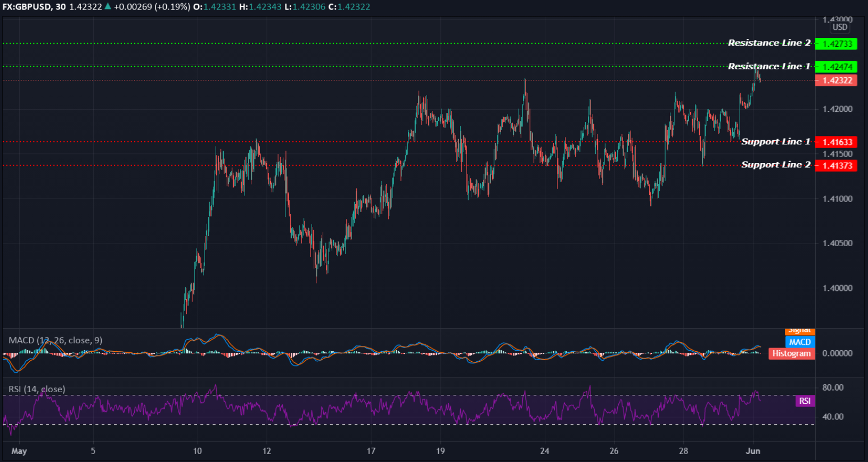Click the C:1.42322 close value
The height and width of the screenshot is (462, 868).
[x=349, y=7]
